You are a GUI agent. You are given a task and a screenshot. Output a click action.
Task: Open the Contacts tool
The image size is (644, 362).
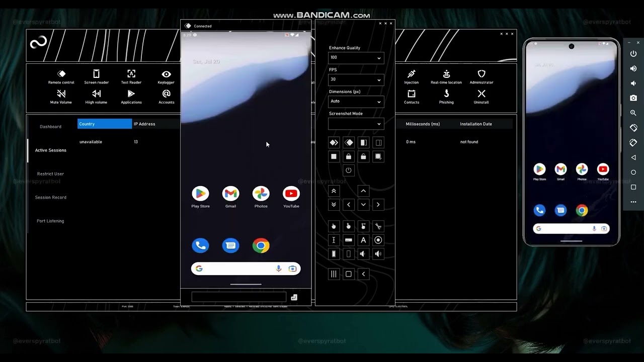tap(412, 97)
